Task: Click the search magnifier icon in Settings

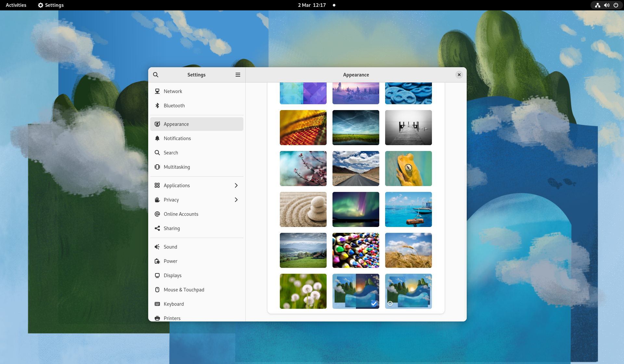Action: (156, 75)
